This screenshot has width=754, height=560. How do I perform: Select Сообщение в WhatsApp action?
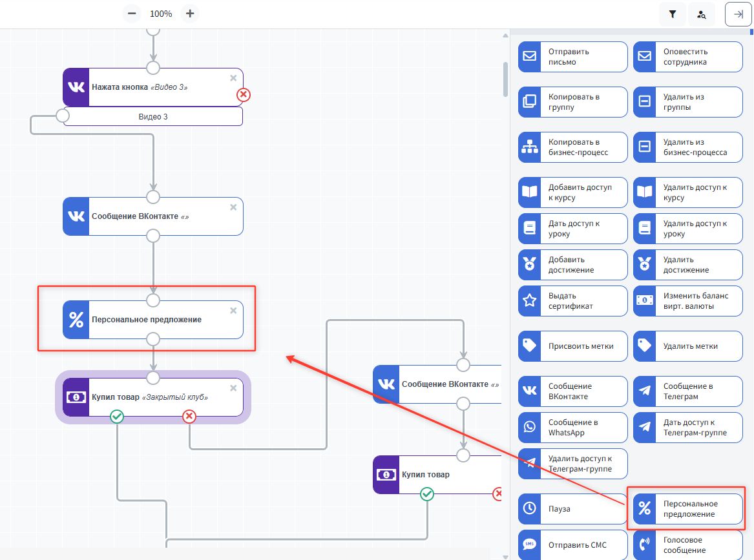click(572, 428)
